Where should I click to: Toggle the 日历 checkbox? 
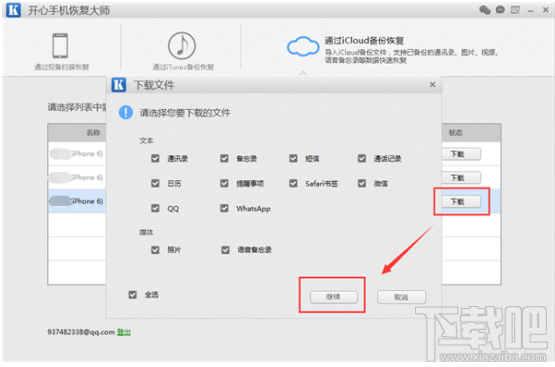[x=155, y=183]
